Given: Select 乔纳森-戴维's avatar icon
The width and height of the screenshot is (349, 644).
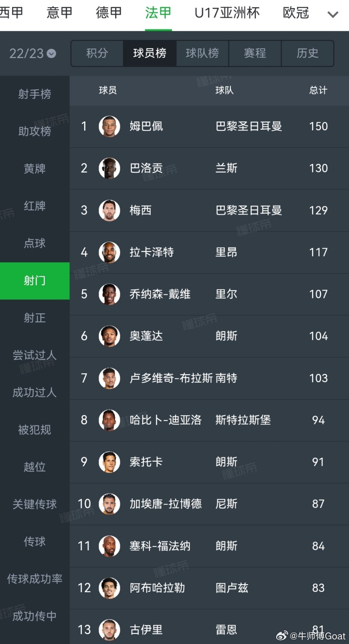Looking at the screenshot, I should coord(109,294).
